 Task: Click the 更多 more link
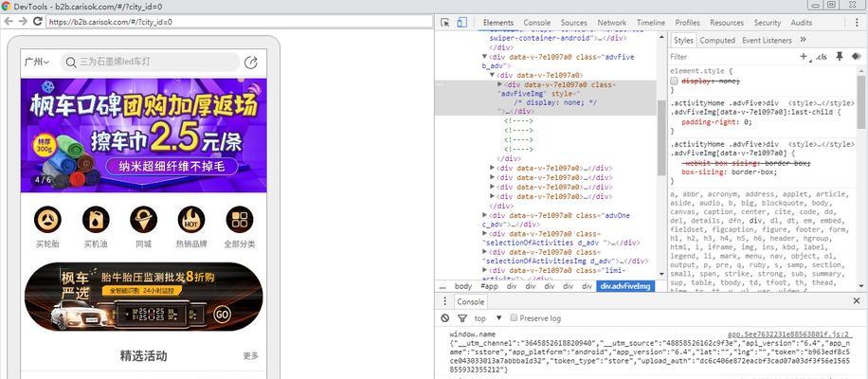click(251, 355)
